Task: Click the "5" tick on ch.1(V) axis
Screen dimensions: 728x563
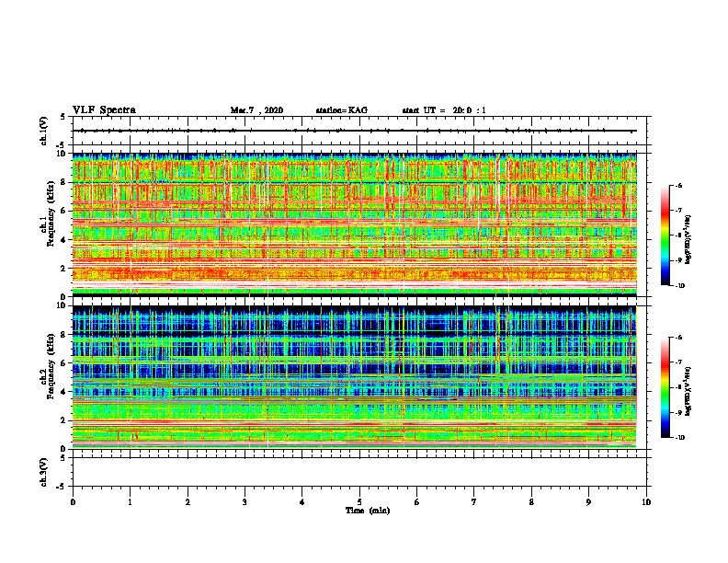Action: 63,117
